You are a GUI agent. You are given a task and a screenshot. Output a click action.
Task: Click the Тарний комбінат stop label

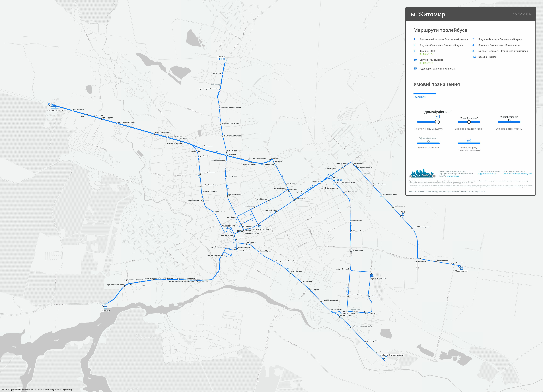click(x=380, y=184)
